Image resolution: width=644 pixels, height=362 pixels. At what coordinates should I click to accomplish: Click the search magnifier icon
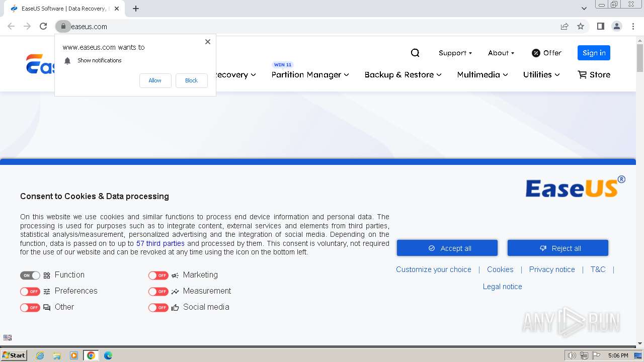415,53
